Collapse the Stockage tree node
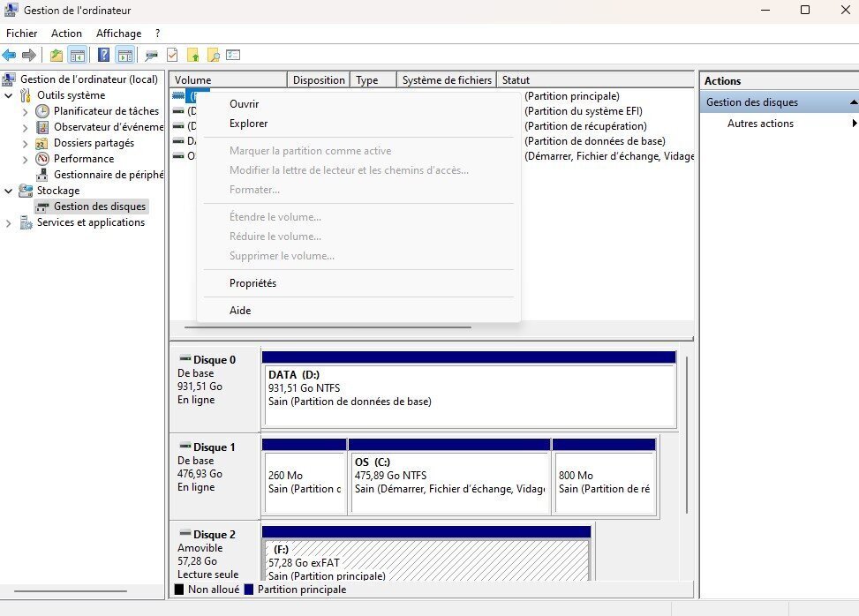Image resolution: width=859 pixels, height=616 pixels. (x=8, y=192)
